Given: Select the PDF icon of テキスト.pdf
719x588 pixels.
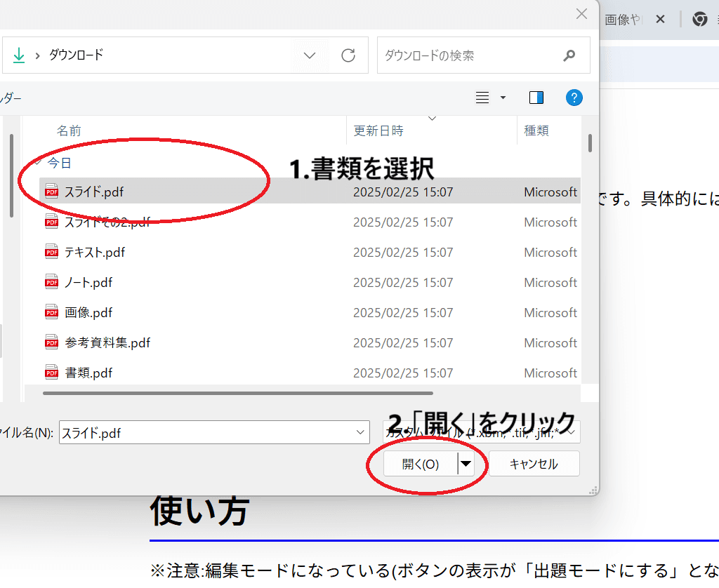Looking at the screenshot, I should click(x=51, y=252).
